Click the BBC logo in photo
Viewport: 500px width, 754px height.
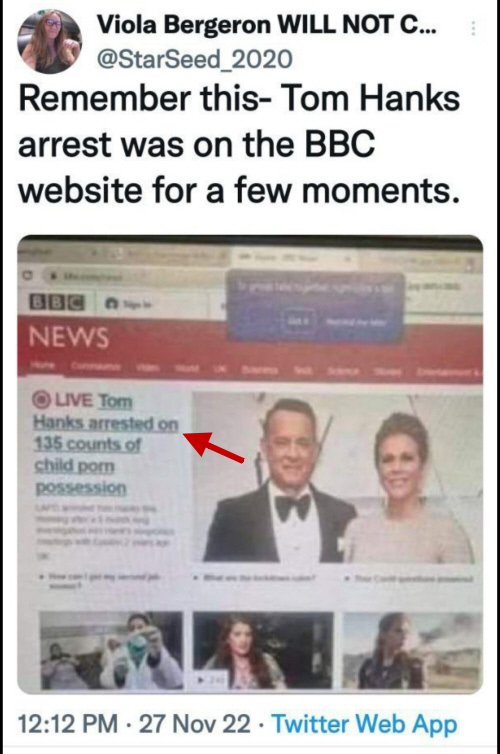pyautogui.click(x=57, y=303)
